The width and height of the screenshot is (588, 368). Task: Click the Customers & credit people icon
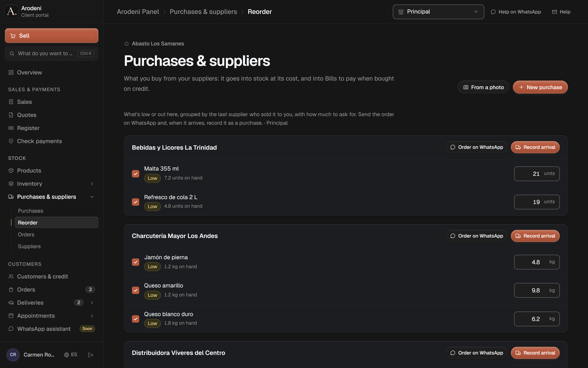point(11,276)
